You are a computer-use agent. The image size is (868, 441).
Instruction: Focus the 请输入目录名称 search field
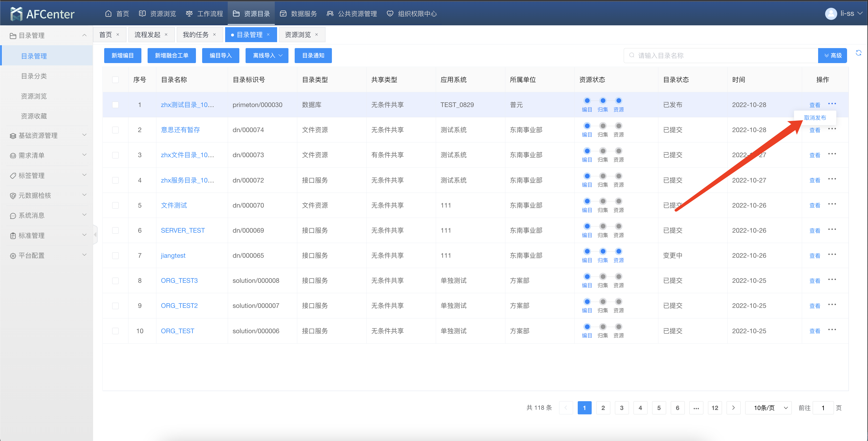tap(721, 56)
